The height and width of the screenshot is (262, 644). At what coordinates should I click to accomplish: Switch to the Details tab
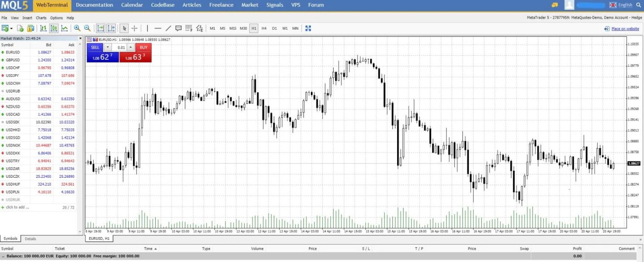[x=31, y=239]
